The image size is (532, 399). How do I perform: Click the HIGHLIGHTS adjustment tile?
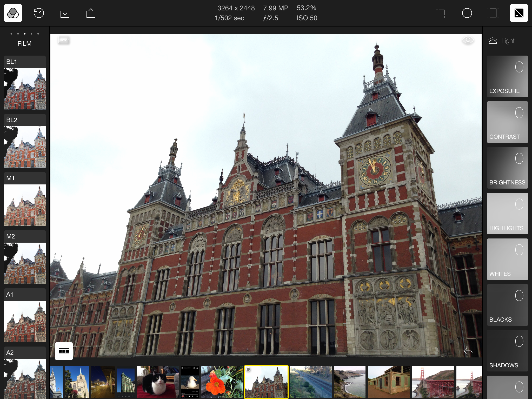pyautogui.click(x=508, y=214)
